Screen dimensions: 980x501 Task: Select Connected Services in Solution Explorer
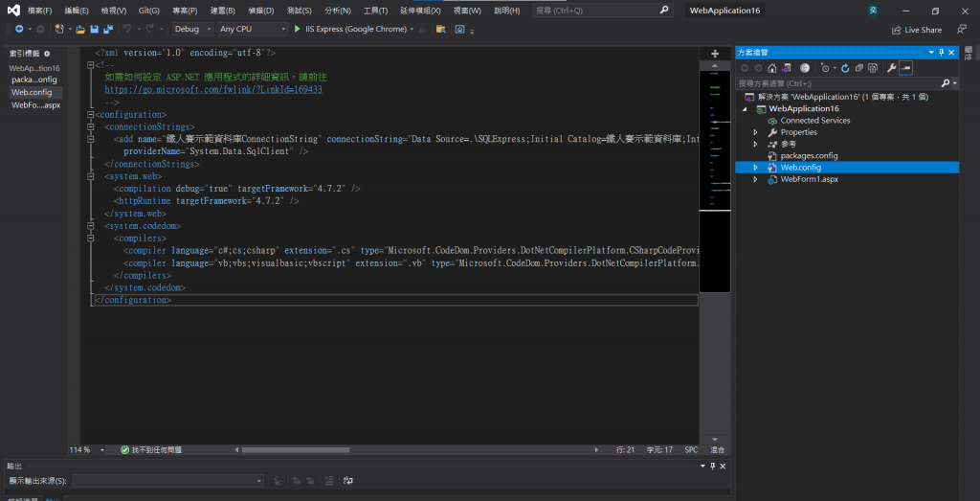tap(815, 121)
